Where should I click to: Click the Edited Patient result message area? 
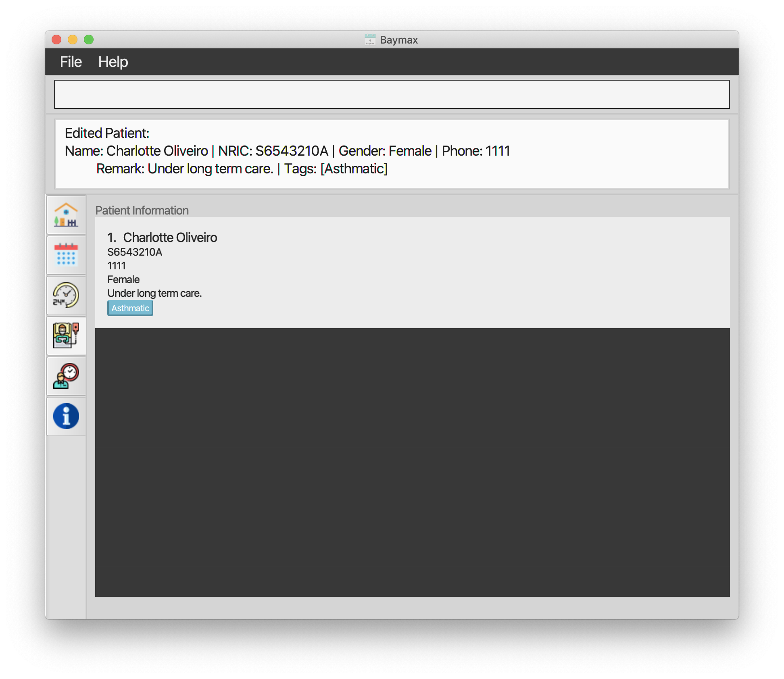click(392, 153)
